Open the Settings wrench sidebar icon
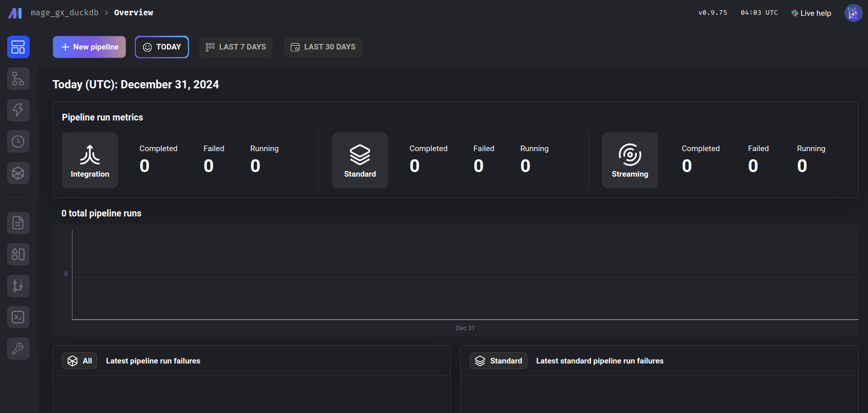This screenshot has width=868, height=413. [18, 349]
